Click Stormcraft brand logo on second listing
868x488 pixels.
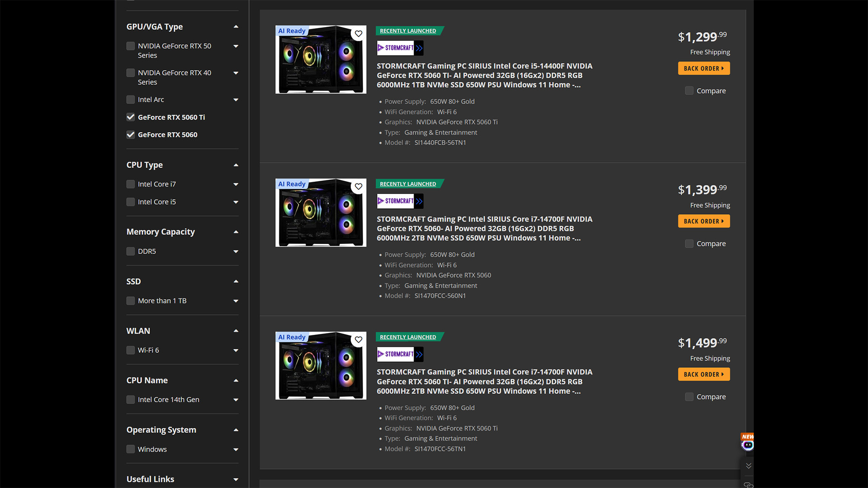point(400,201)
